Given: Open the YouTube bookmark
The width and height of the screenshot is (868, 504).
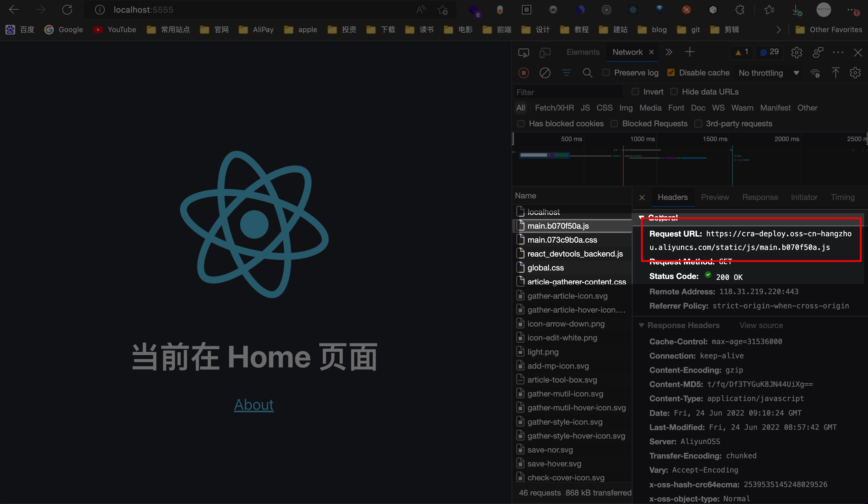Looking at the screenshot, I should coord(115,30).
